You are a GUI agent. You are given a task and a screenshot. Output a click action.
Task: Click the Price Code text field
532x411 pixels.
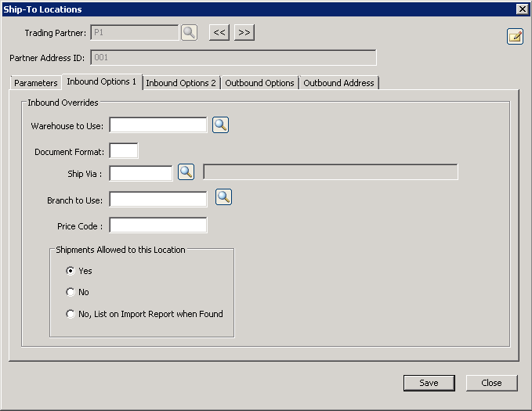click(x=158, y=225)
